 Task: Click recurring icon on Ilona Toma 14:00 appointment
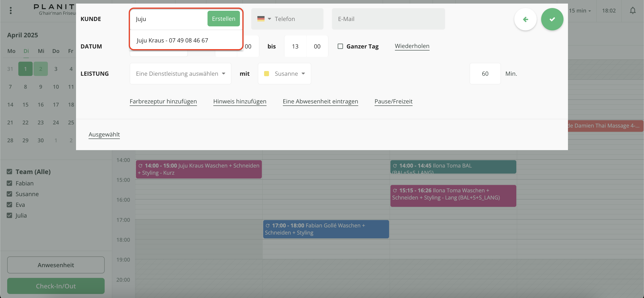pyautogui.click(x=395, y=166)
